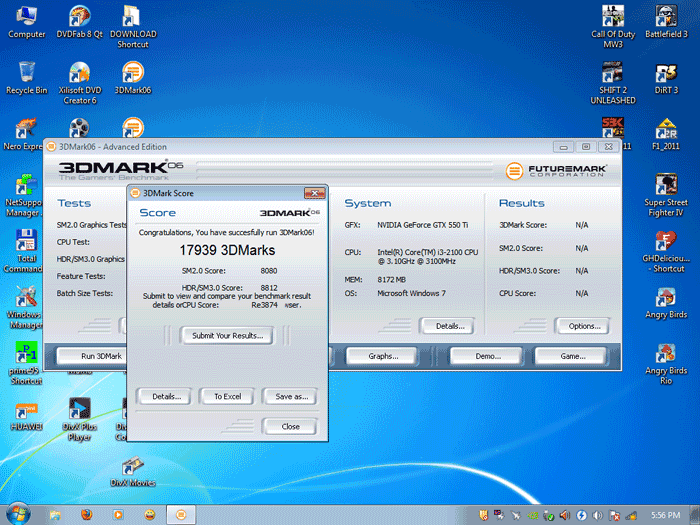Click Details button in the Score dialog
The width and height of the screenshot is (700, 525).
[x=166, y=396]
